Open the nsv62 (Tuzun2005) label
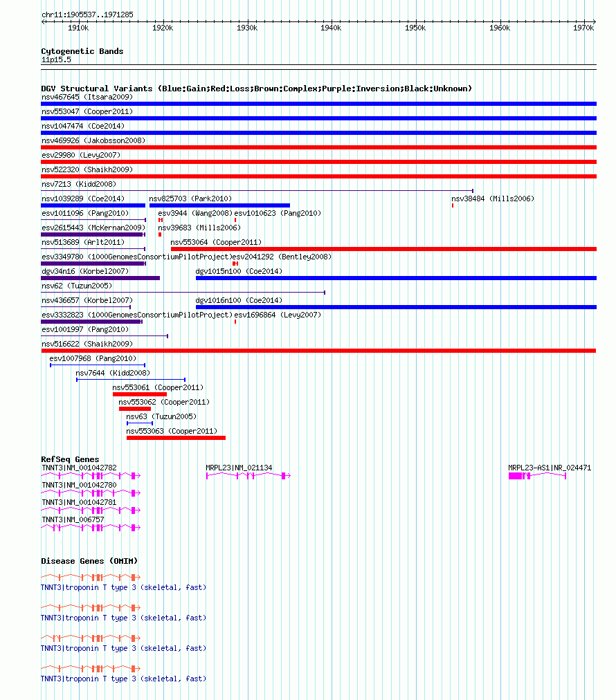The height and width of the screenshot is (700, 616). coord(77,286)
